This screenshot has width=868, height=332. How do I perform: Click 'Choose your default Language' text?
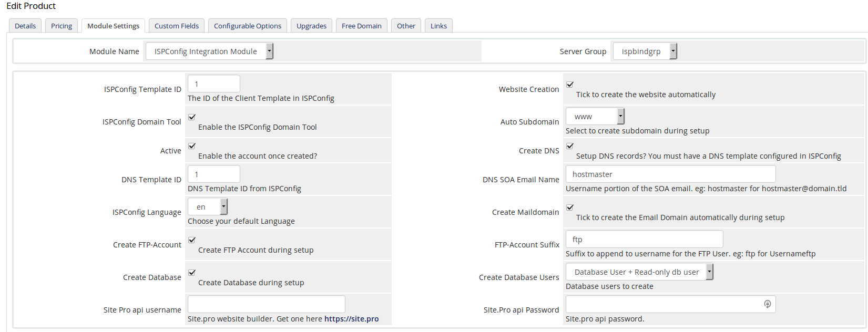point(241,221)
